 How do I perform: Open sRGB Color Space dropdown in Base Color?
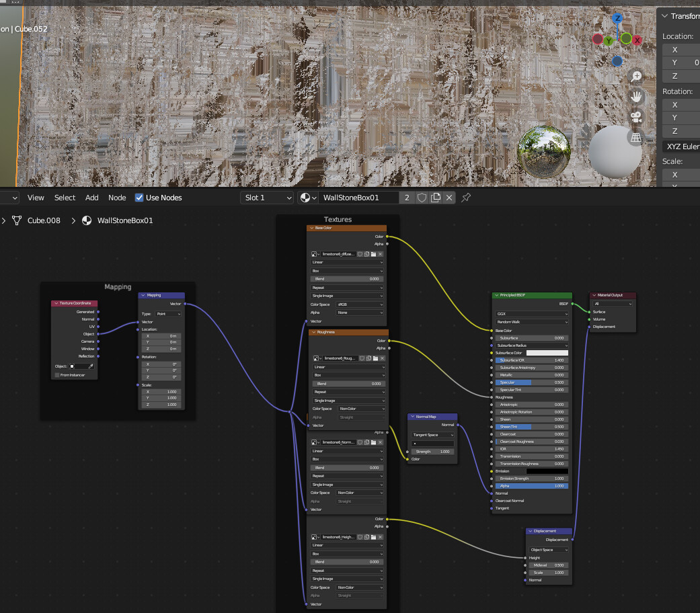click(x=360, y=304)
